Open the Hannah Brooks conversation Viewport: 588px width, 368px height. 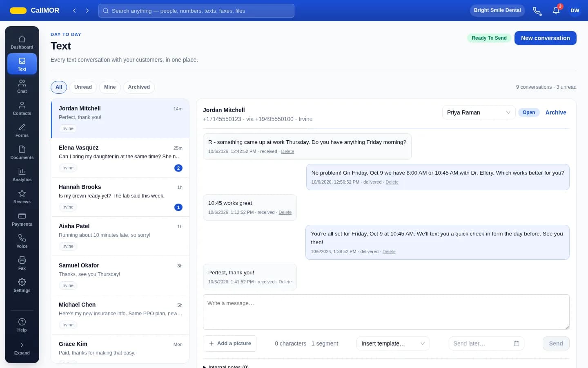pyautogui.click(x=120, y=197)
